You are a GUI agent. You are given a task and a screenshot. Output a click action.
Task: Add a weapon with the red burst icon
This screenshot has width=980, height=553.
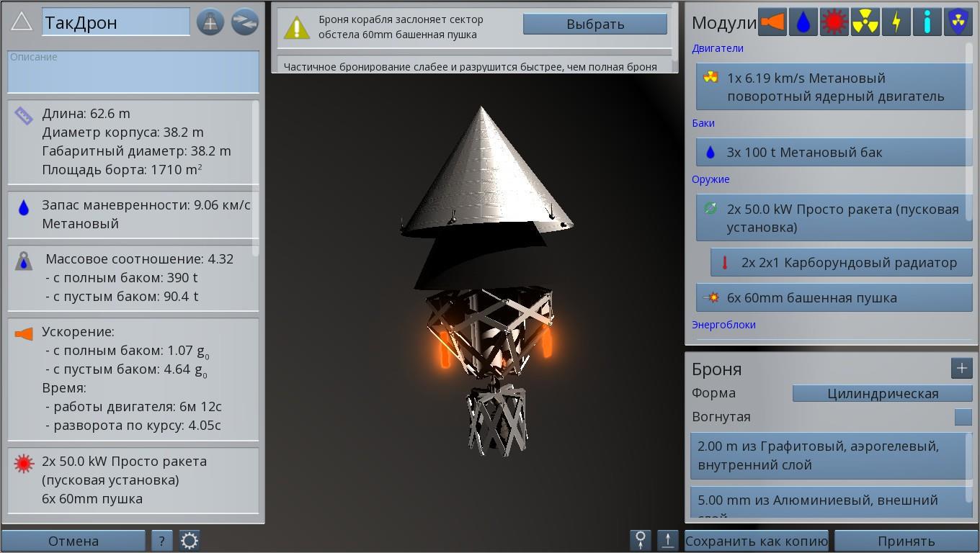click(x=834, y=22)
